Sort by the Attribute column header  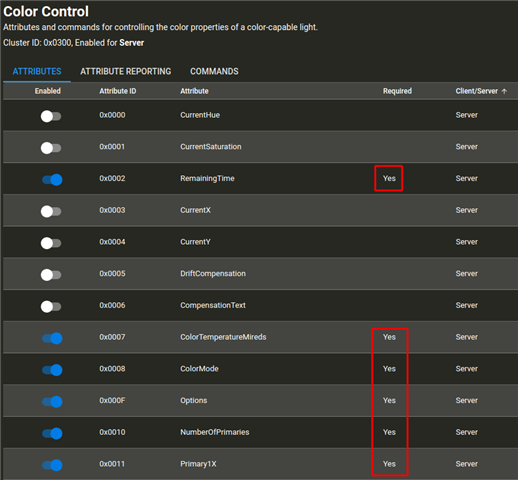194,91
